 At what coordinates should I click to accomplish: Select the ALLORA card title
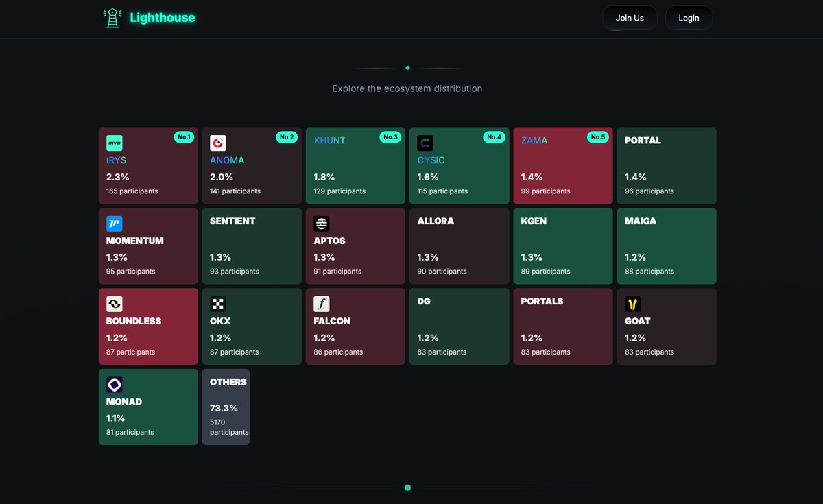(x=436, y=221)
